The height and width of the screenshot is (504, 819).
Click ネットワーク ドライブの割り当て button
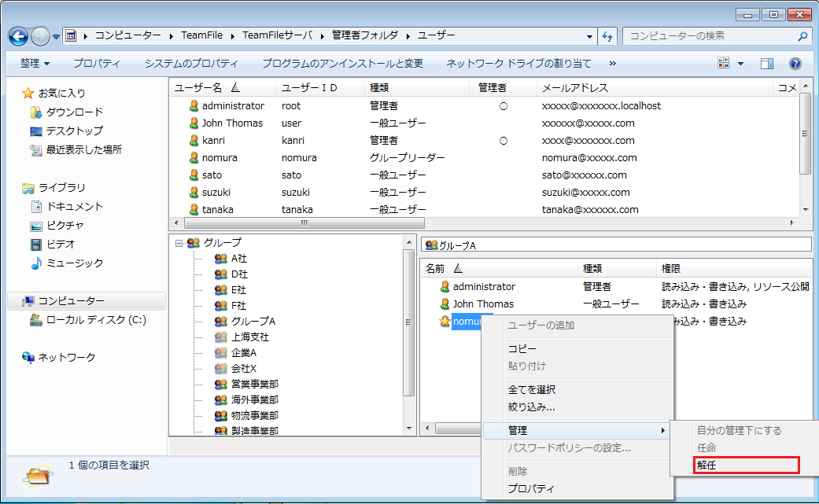518,64
